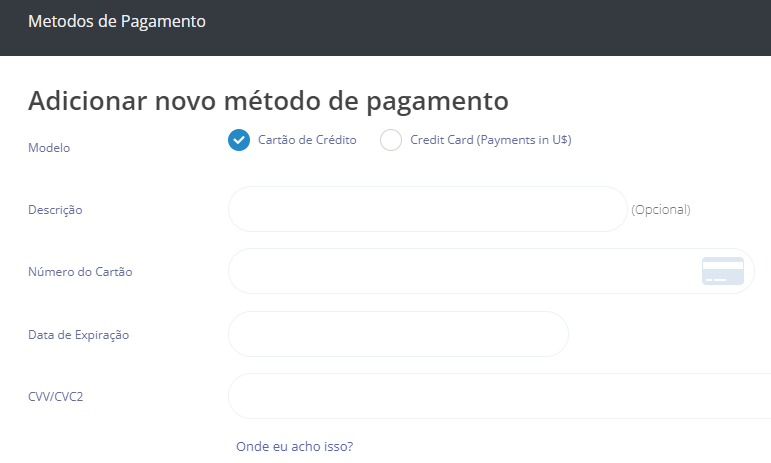Click the Data de Expiração field label
Screen dimensions: 771x463
pyautogui.click(x=79, y=335)
